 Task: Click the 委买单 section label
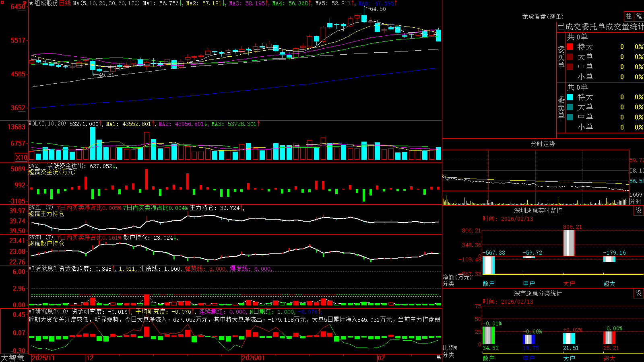(x=561, y=57)
